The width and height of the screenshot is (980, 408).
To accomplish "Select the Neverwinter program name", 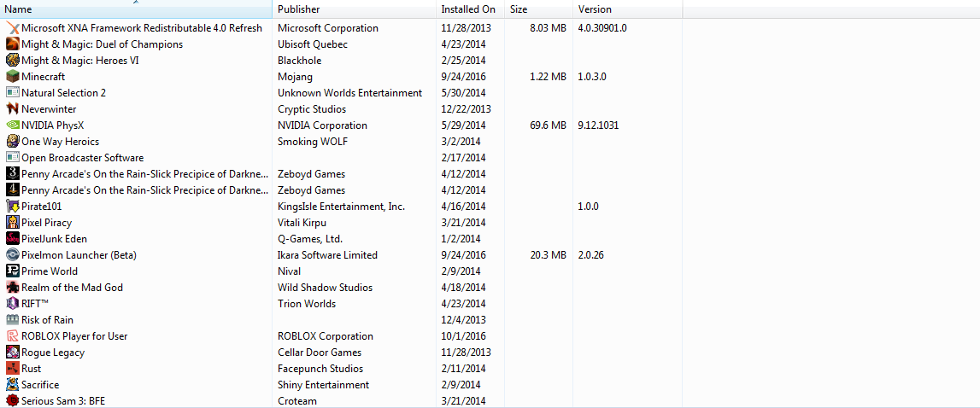I will pyautogui.click(x=49, y=109).
